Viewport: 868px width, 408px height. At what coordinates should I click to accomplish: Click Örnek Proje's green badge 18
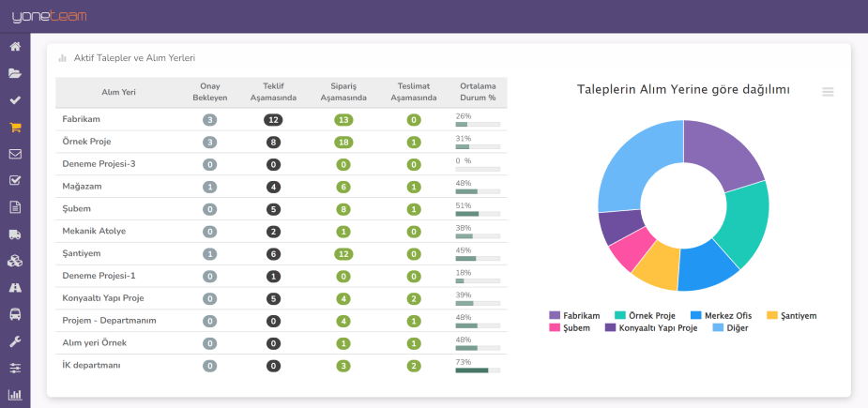pyautogui.click(x=344, y=143)
